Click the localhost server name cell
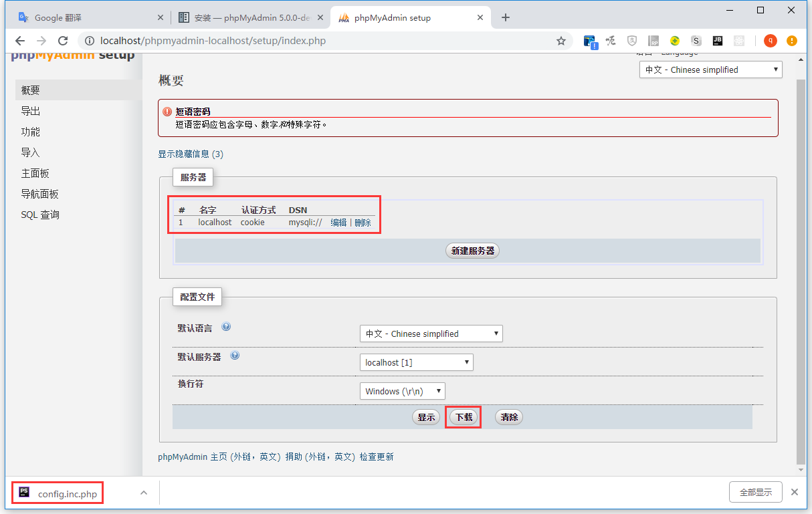The height and width of the screenshot is (514, 812). [215, 223]
